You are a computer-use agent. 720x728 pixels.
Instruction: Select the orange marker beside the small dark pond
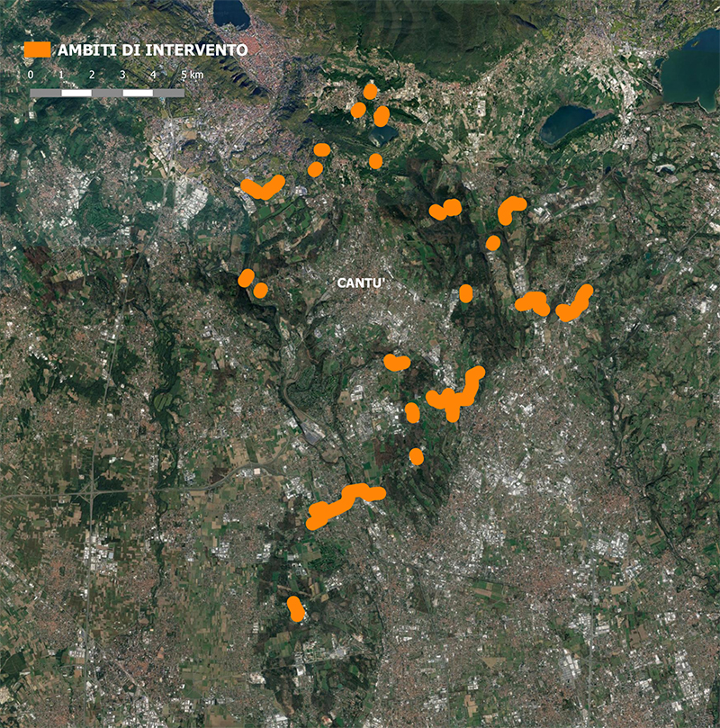coord(382,116)
